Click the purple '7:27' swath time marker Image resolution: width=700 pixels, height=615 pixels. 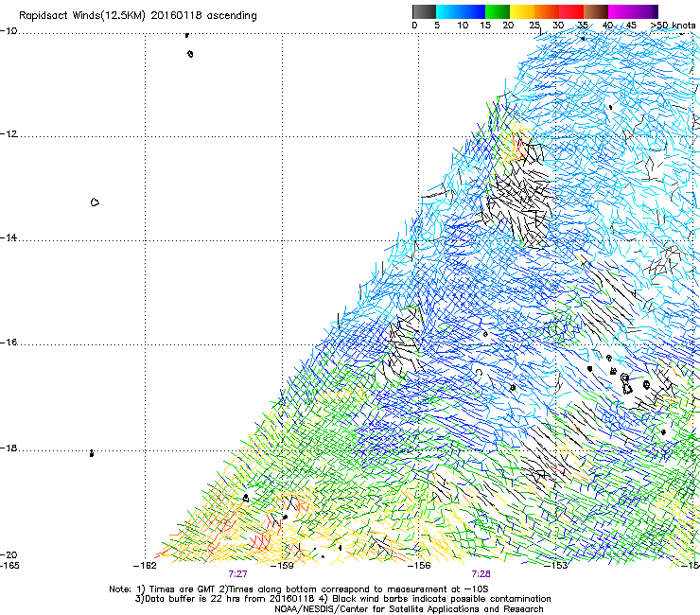coord(238,574)
